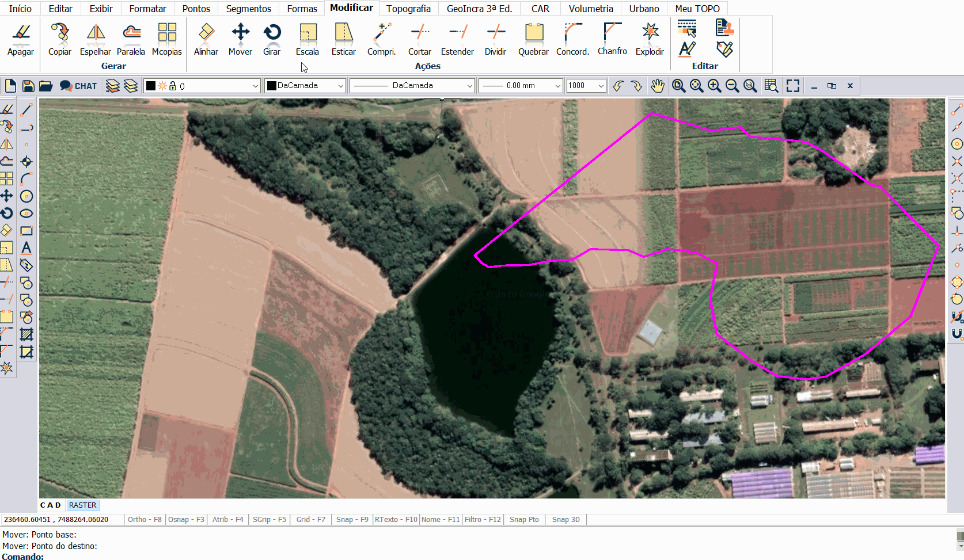Image resolution: width=964 pixels, height=560 pixels.
Task: Toggle Ortho - F8 mode
Action: point(145,520)
